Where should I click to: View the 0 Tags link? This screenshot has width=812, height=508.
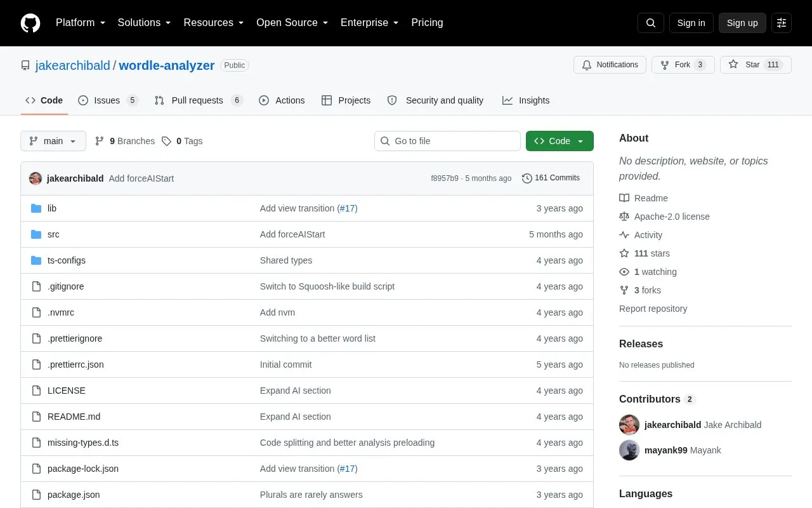[182, 141]
